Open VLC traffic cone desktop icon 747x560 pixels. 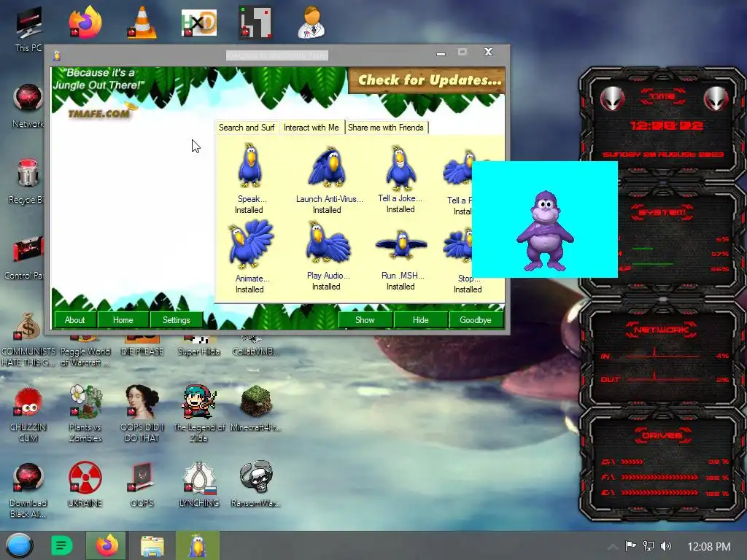click(142, 23)
